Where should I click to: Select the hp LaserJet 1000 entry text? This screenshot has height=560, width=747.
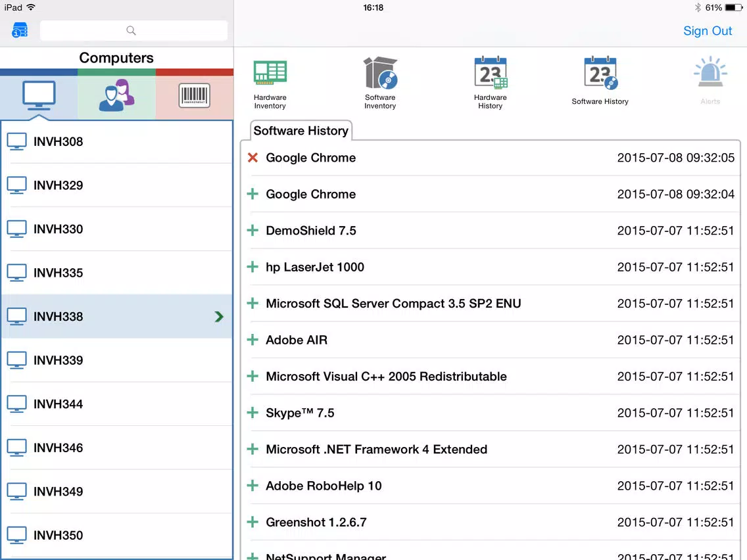(x=315, y=267)
